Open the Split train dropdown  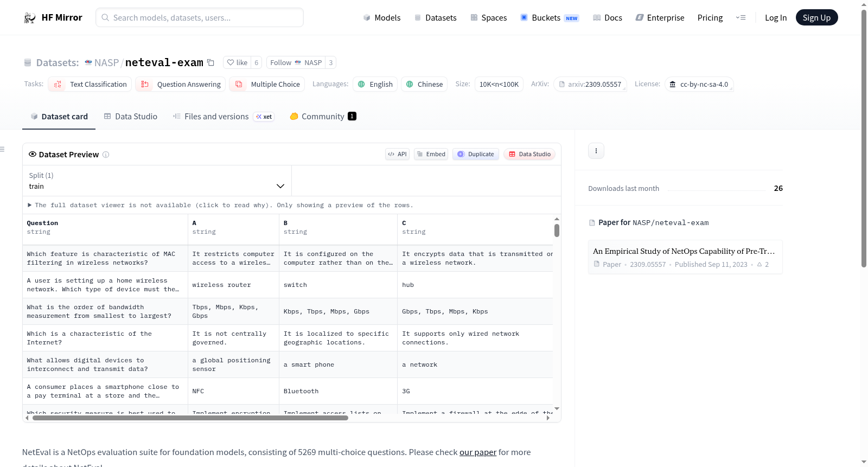point(157,181)
